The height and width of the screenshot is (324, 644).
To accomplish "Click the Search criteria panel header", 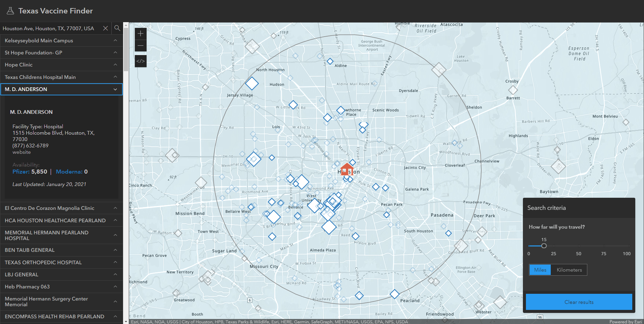I will (x=579, y=208).
